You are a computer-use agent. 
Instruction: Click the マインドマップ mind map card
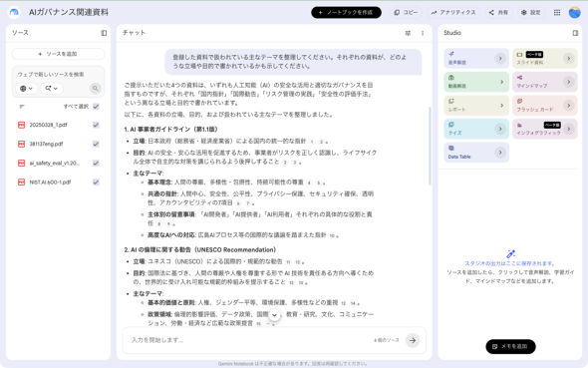coord(545,82)
